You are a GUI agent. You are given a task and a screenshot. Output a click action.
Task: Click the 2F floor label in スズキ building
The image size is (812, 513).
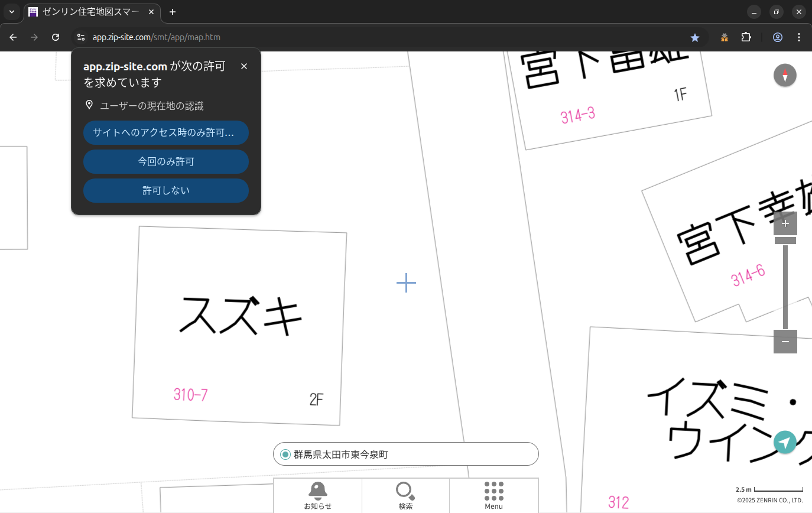click(x=317, y=400)
